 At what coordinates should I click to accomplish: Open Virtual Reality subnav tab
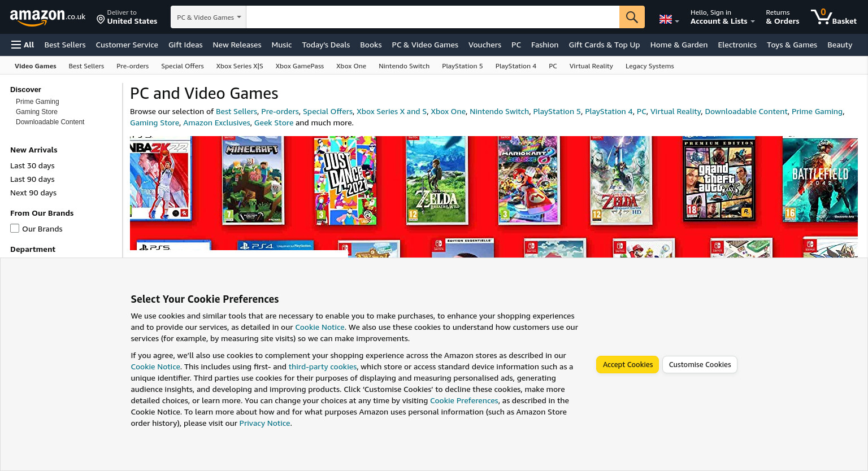[591, 66]
